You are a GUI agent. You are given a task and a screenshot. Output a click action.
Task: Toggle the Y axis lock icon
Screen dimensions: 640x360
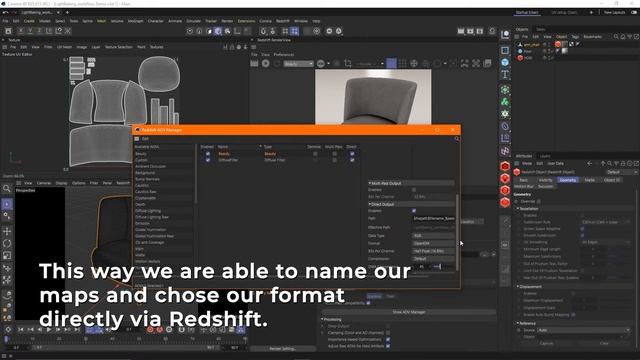30,31
